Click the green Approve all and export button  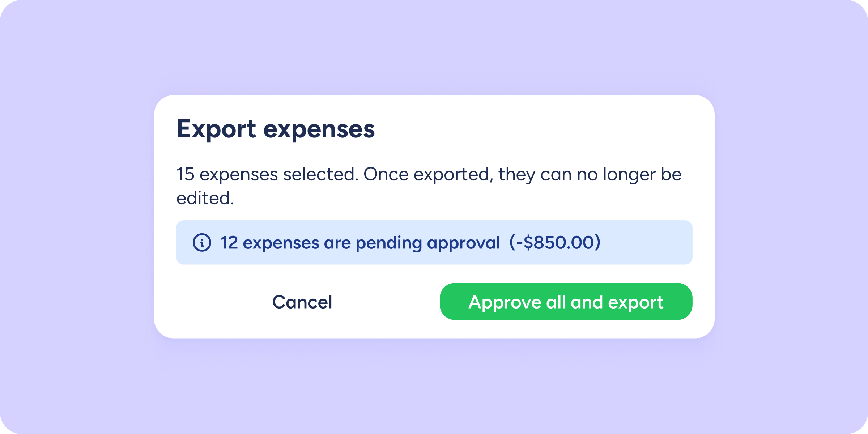(x=566, y=302)
